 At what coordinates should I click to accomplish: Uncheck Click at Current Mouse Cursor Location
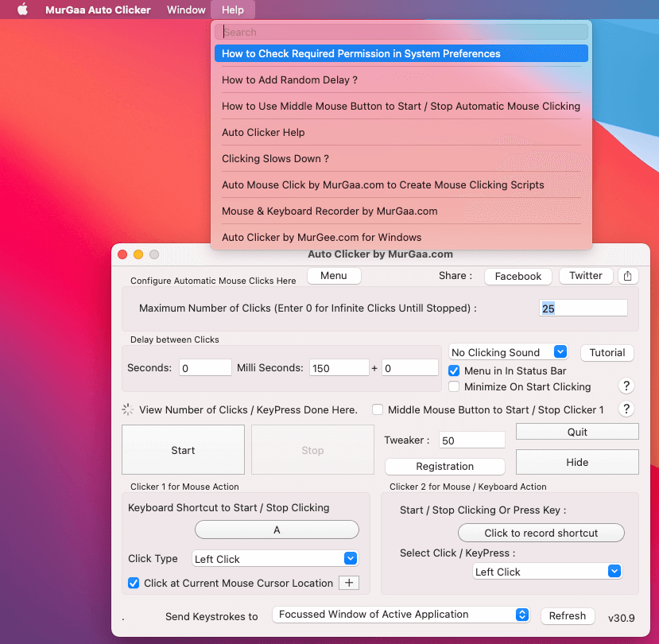(134, 583)
